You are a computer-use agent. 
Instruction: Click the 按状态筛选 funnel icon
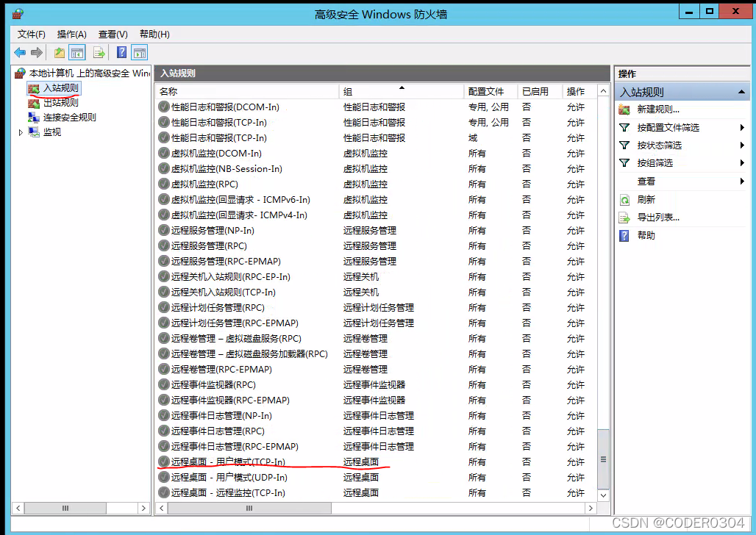pyautogui.click(x=624, y=145)
